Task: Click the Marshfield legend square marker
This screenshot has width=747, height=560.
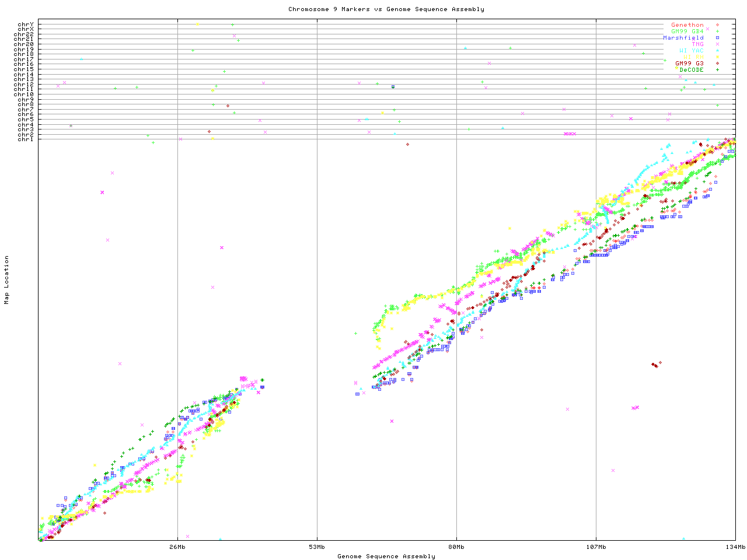Action: click(x=717, y=38)
